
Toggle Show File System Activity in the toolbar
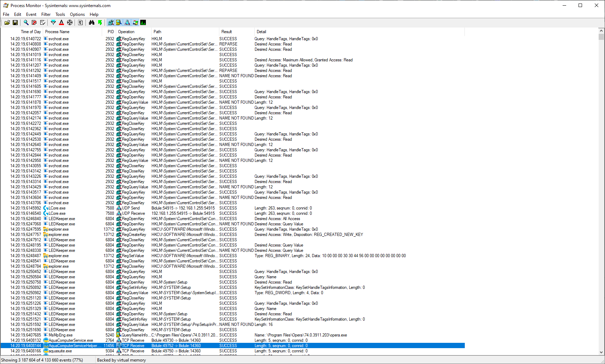[119, 23]
